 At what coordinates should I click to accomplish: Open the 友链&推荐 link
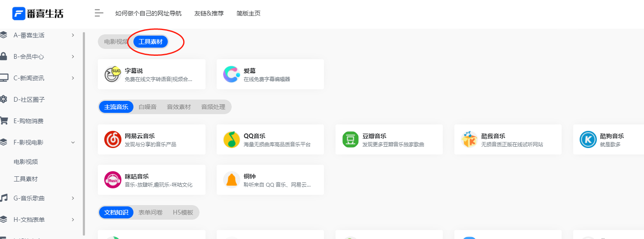click(209, 13)
